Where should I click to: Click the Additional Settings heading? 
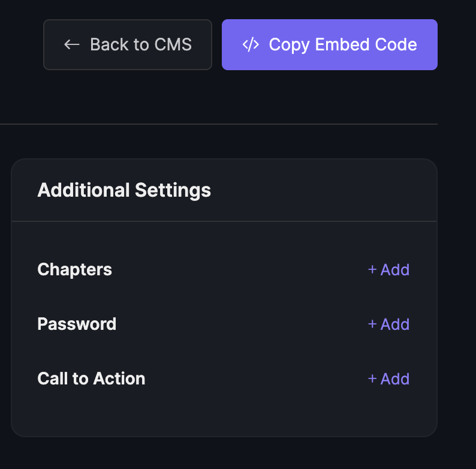tap(124, 190)
